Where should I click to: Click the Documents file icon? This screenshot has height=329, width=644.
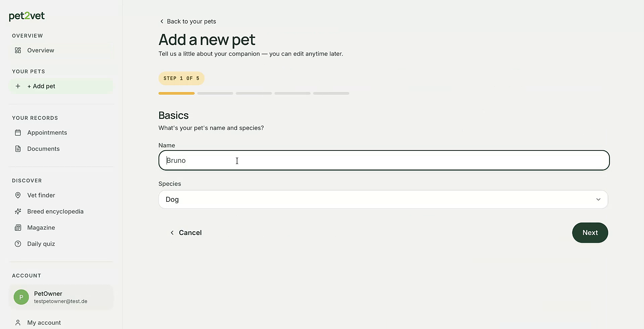click(18, 149)
